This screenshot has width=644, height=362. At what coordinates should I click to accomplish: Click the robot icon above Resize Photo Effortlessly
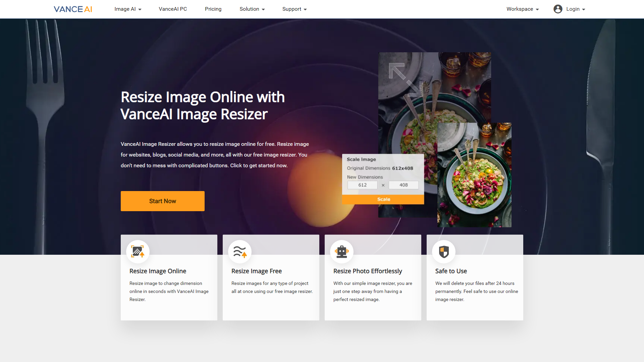click(341, 251)
